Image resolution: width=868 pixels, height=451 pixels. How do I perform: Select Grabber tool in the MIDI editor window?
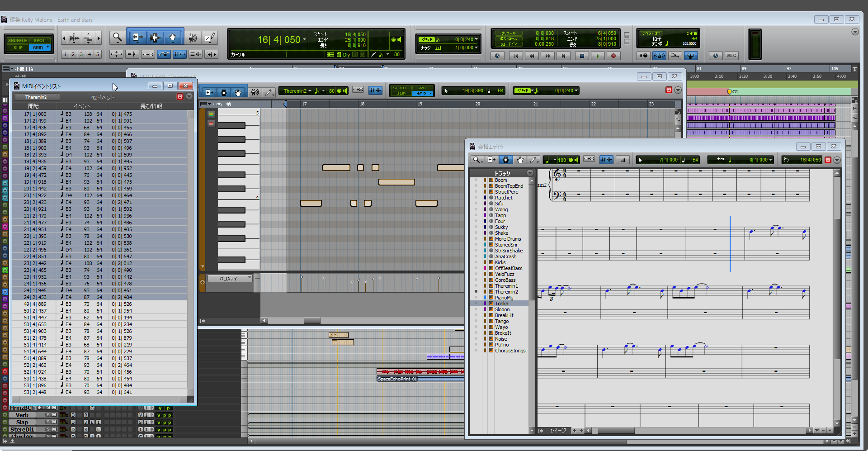(x=238, y=92)
